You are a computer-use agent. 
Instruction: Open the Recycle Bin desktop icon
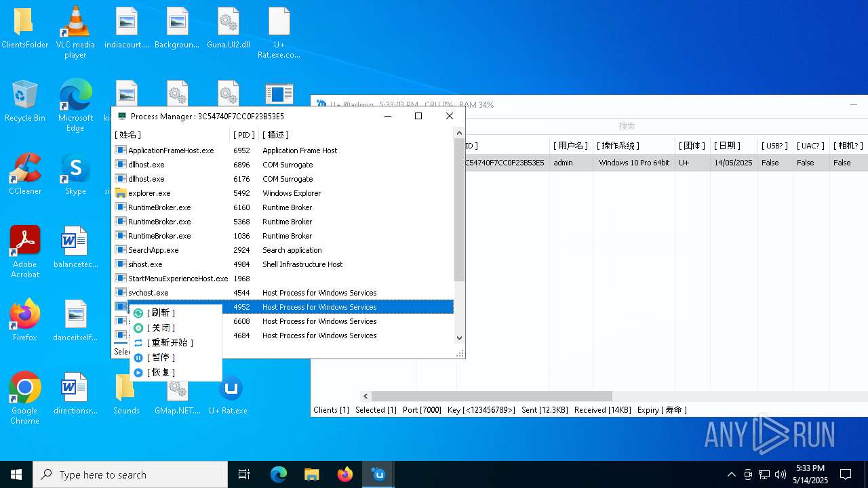[24, 102]
